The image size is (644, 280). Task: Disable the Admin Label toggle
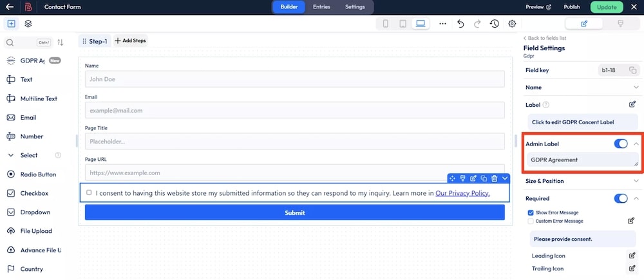click(x=621, y=144)
